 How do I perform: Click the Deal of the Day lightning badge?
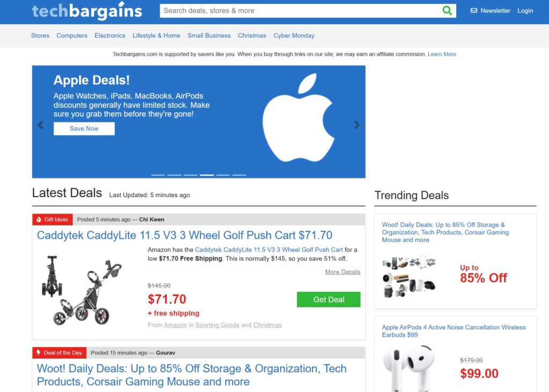click(x=59, y=352)
